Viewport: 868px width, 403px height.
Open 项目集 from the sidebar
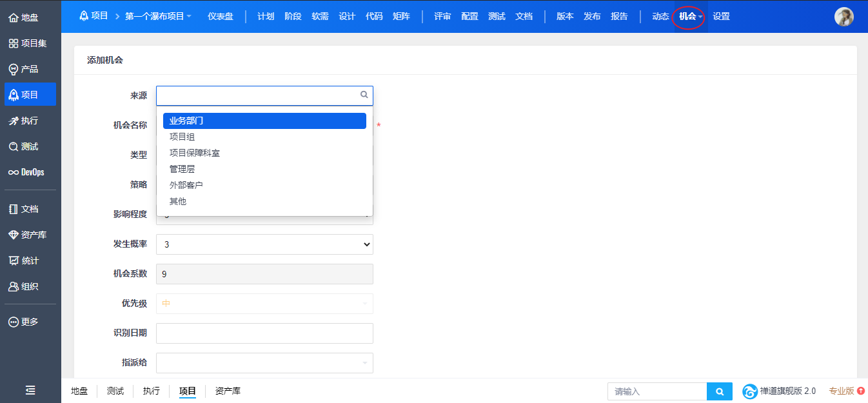(x=13, y=43)
